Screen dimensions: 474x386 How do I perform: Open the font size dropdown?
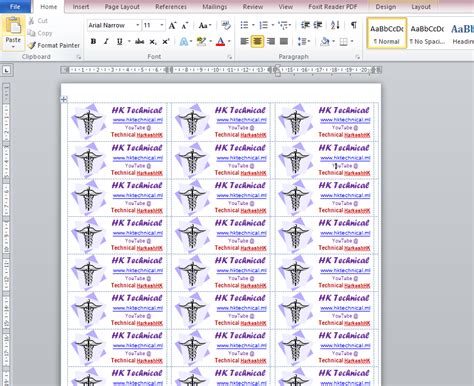click(162, 25)
